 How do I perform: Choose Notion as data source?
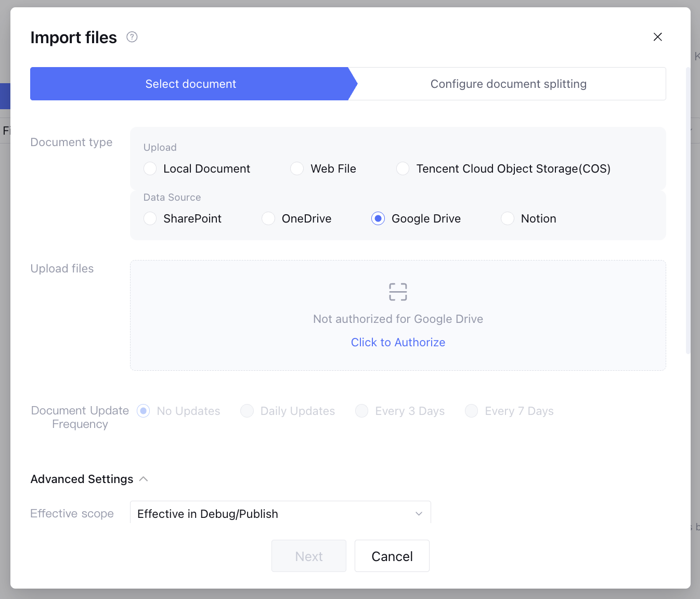508,218
